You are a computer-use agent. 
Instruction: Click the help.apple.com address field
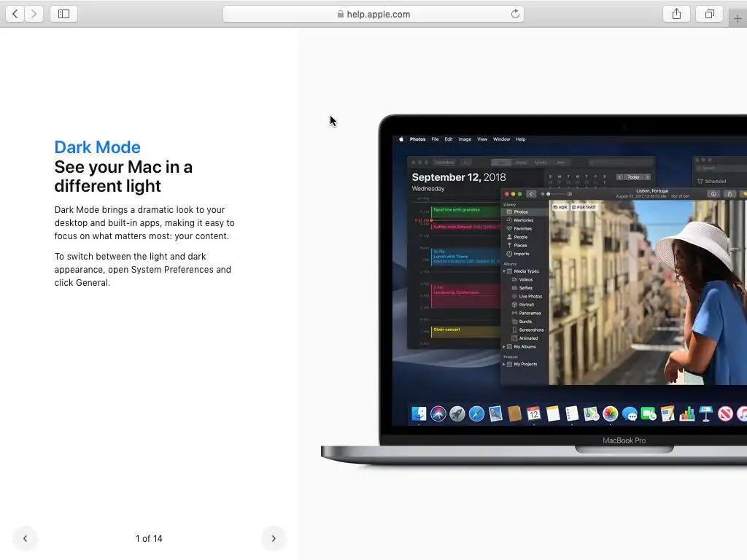(x=373, y=14)
